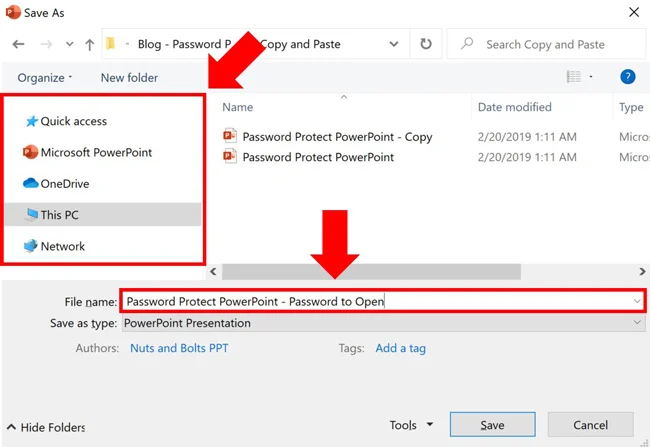Screen dimensions: 650x447
Task: Click into the File name field
Action: pos(382,301)
